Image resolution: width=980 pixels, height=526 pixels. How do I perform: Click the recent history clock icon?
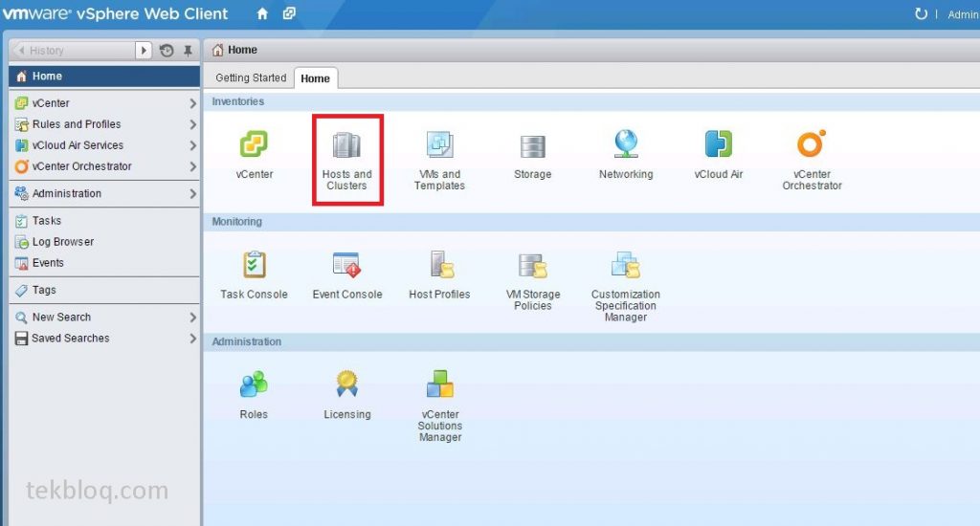[167, 51]
